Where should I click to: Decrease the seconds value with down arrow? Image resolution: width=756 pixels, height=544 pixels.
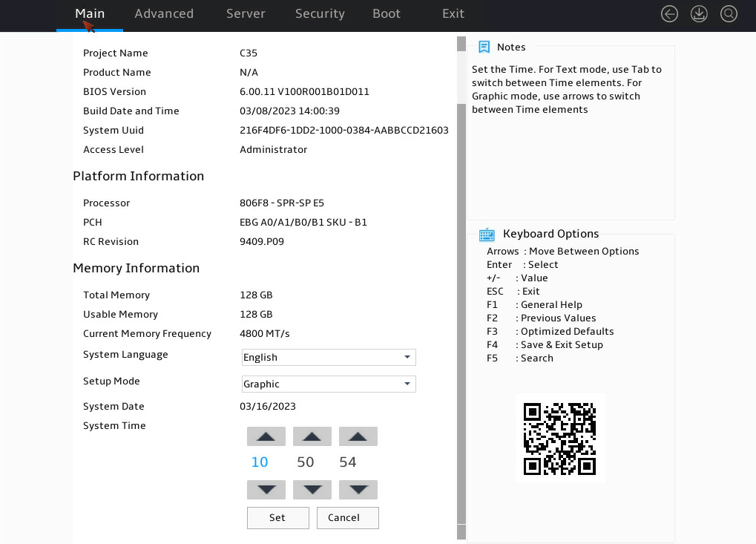coord(358,490)
